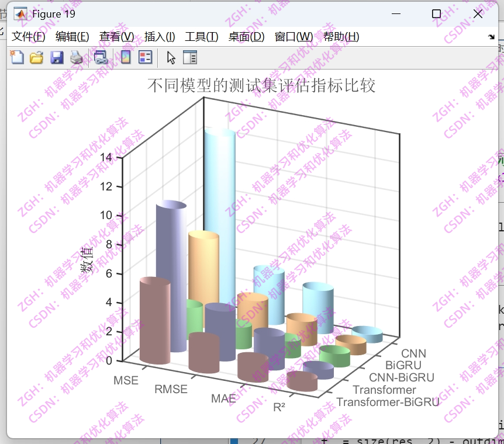
Task: Activate the Link Plot tool
Action: 100,57
